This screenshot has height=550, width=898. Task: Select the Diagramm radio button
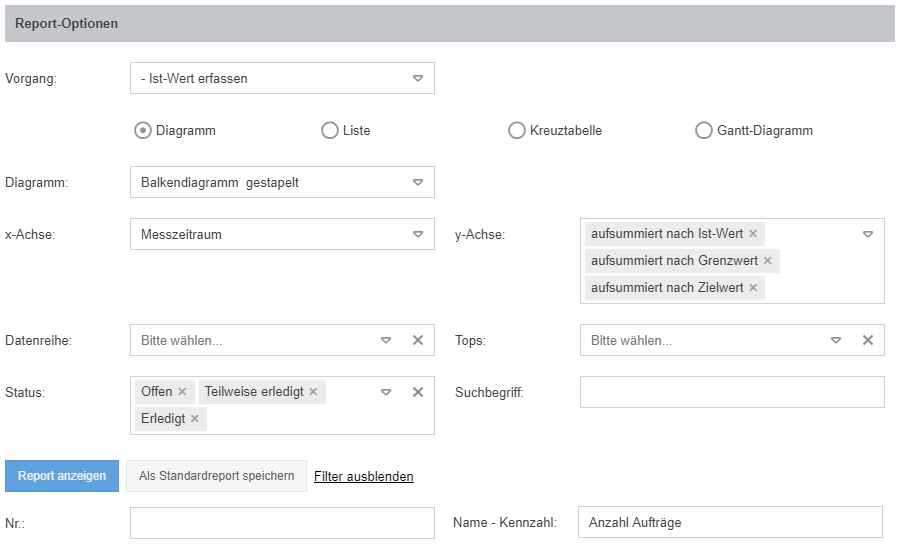pos(143,130)
